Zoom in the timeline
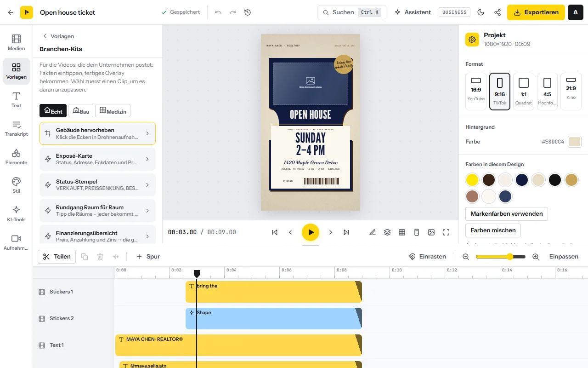Image resolution: width=588 pixels, height=368 pixels. 536,257
